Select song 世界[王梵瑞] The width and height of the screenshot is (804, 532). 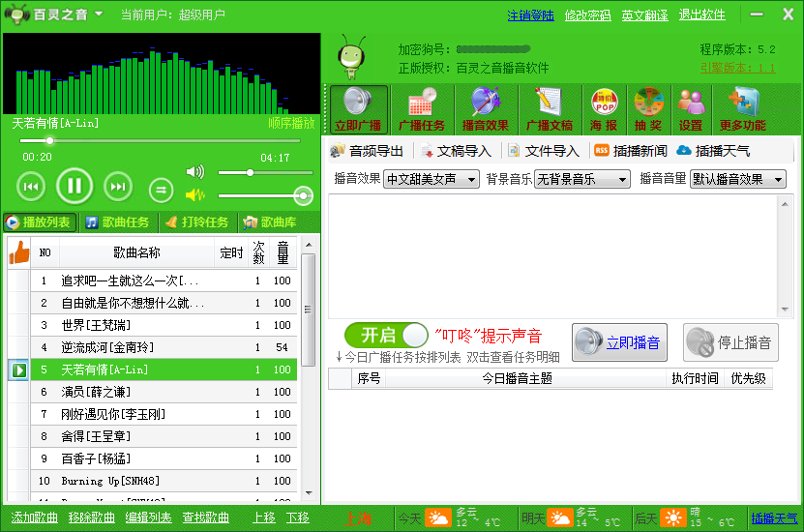click(x=164, y=325)
